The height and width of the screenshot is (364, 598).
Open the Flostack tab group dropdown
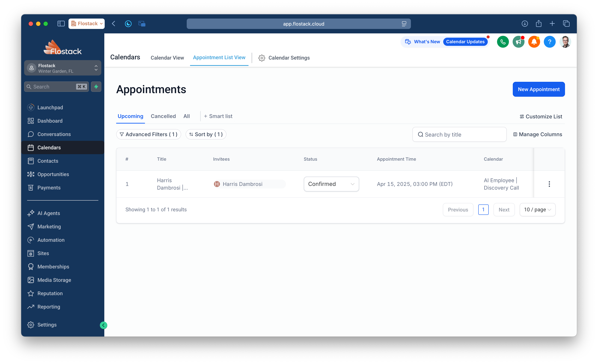click(87, 24)
